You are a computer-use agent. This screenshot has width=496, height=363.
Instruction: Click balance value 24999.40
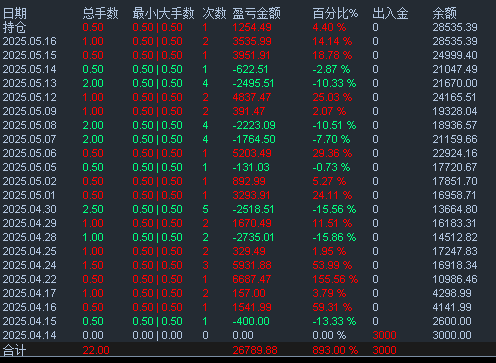[x=455, y=55]
